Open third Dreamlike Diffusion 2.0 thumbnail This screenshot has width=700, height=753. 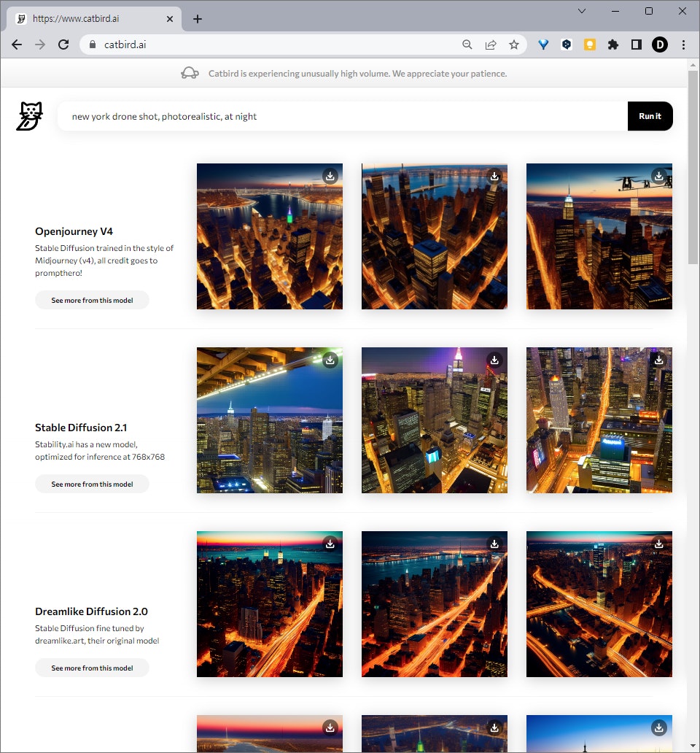pos(599,604)
